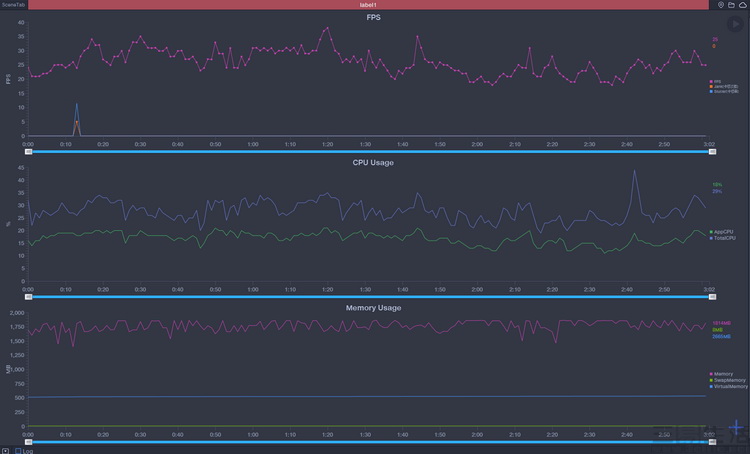Grab FPS chart left range slider handle
The image size is (750, 454).
[x=29, y=152]
